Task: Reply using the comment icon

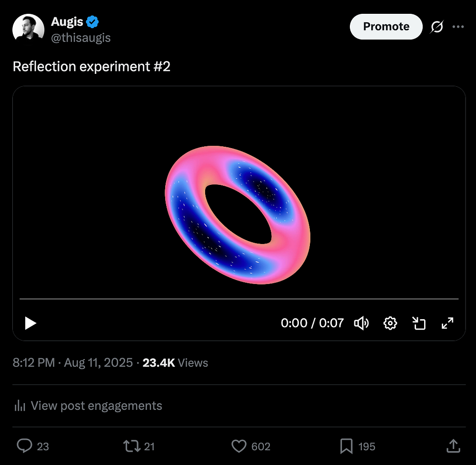Action: click(24, 446)
